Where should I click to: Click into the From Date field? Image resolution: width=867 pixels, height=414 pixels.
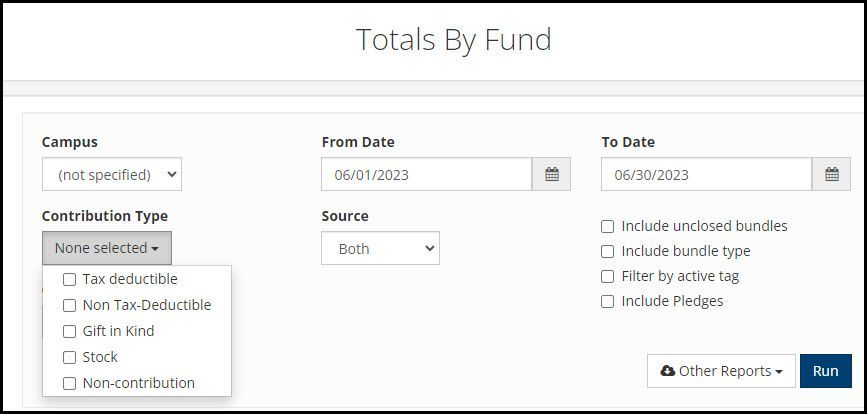click(426, 175)
